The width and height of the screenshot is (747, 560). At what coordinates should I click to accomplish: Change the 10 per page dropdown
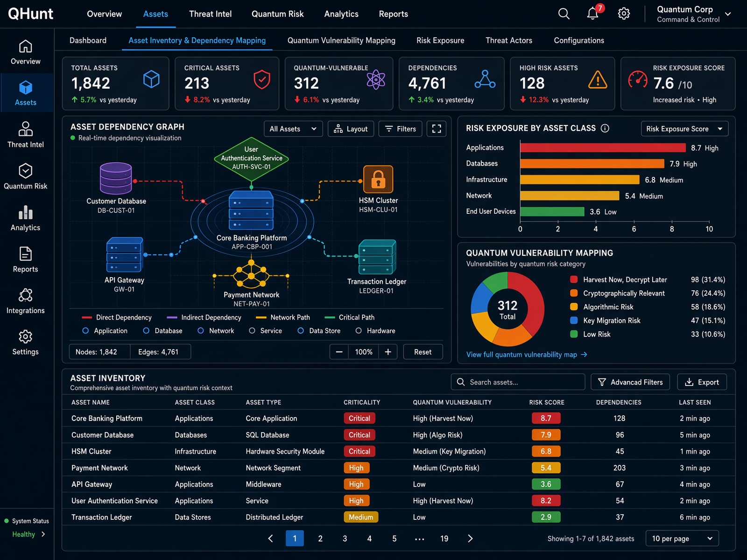(682, 539)
